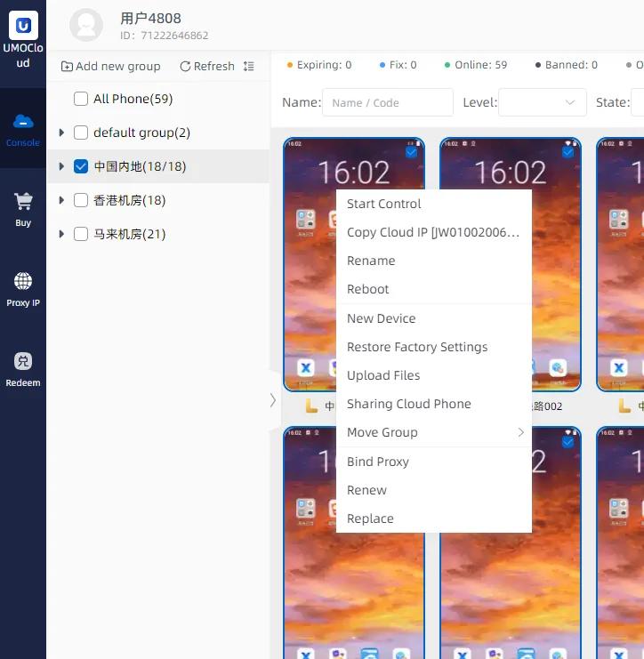Check the 香港机房(18) checkbox
The image size is (644, 659).
pyautogui.click(x=81, y=200)
